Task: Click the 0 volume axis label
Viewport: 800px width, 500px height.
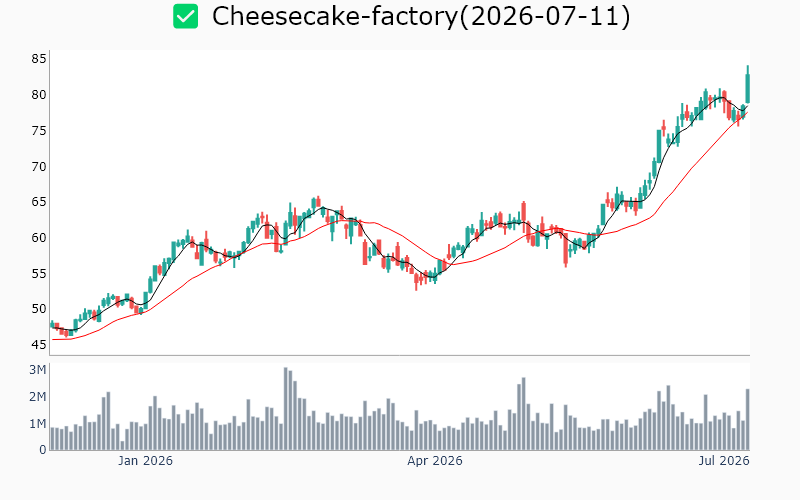Action: (x=43, y=450)
